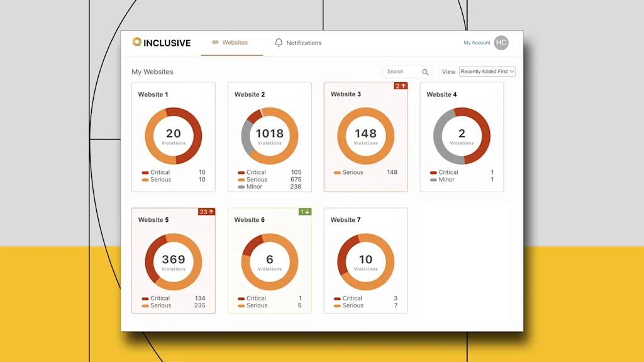Click the Serious legend entry in Website 3
Image resolution: width=644 pixels, height=362 pixels.
tap(353, 173)
